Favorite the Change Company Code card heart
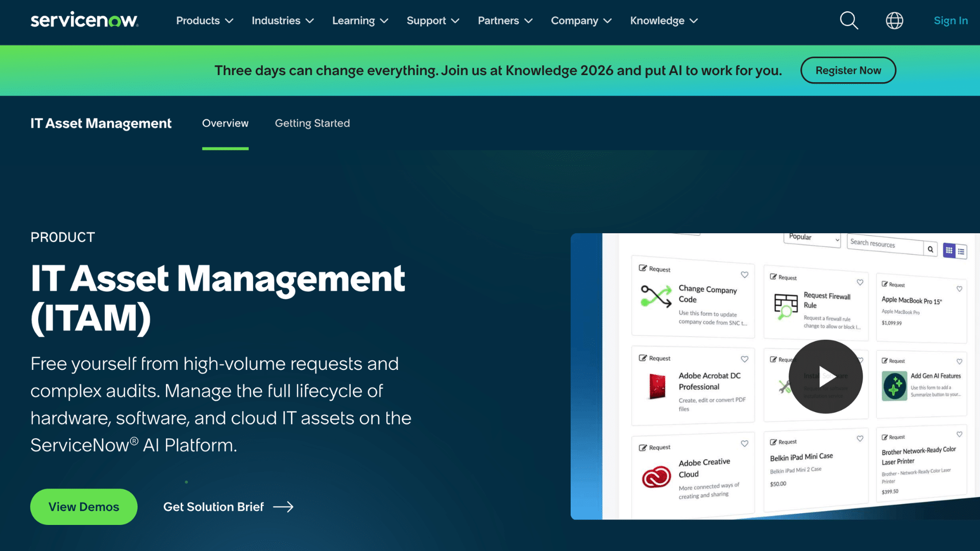The image size is (980, 551). [x=745, y=274]
